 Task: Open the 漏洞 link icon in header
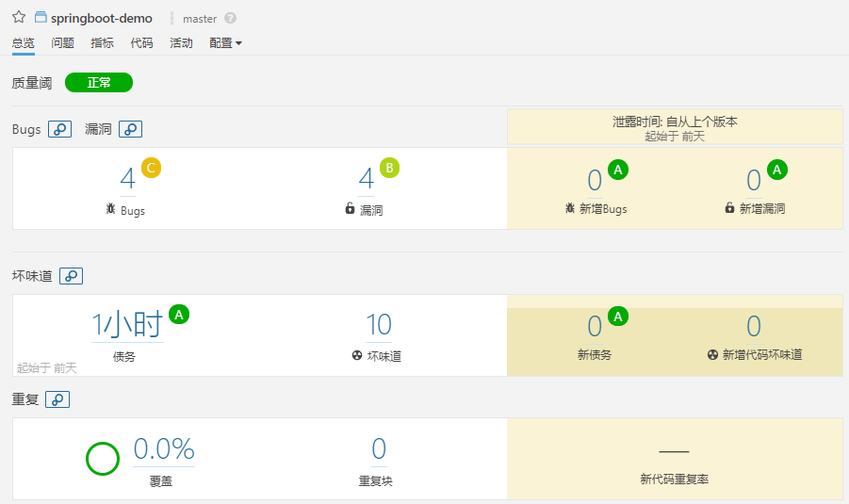coord(130,130)
